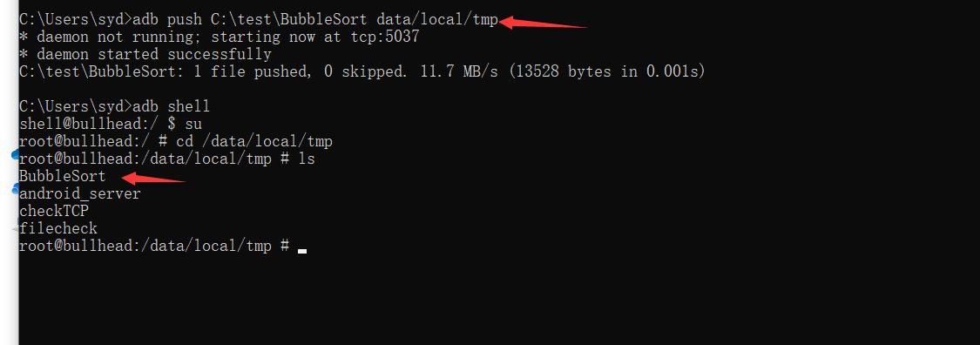Click the gray marker beside filecheck
980x345 pixels.
click(15, 229)
